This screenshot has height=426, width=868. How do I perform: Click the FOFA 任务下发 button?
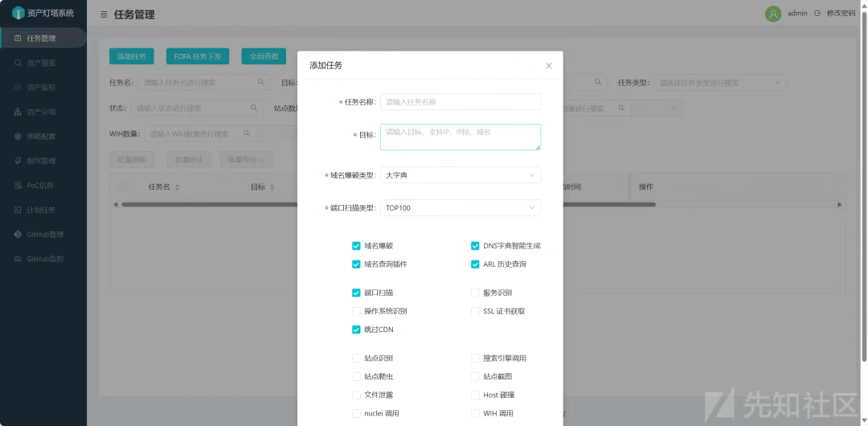pyautogui.click(x=198, y=56)
